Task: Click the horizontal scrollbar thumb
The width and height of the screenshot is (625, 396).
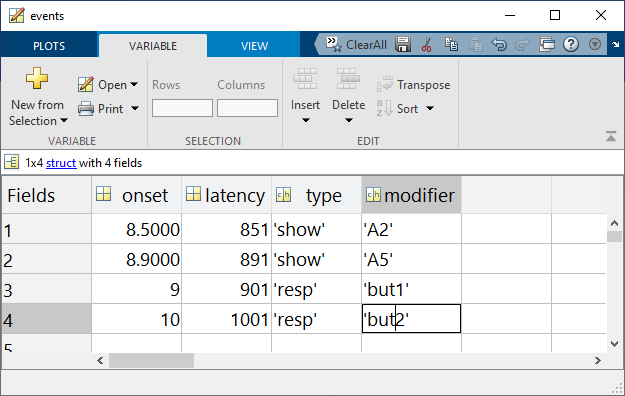Action: click(x=151, y=361)
